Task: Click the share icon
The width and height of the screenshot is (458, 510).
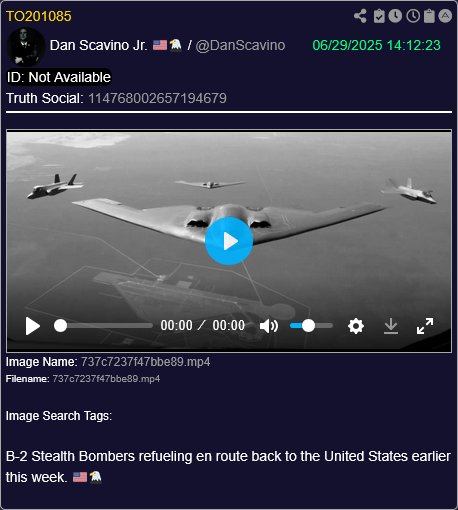Action: (360, 16)
